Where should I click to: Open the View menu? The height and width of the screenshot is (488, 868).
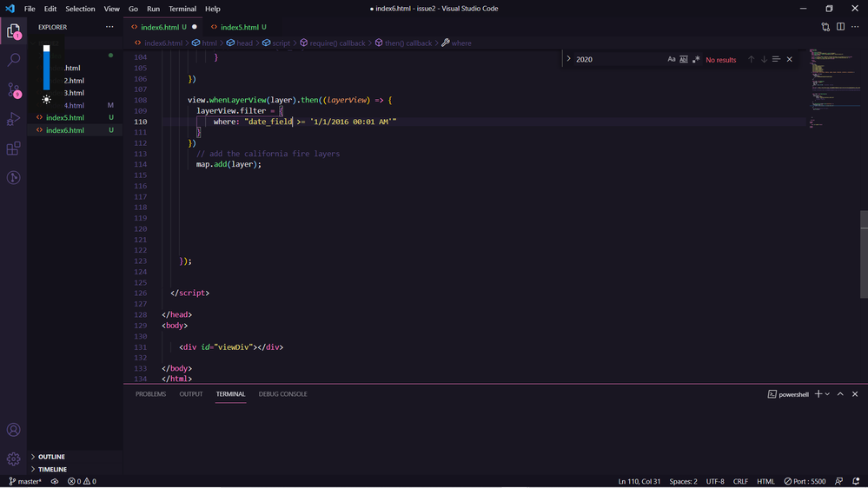coord(112,9)
